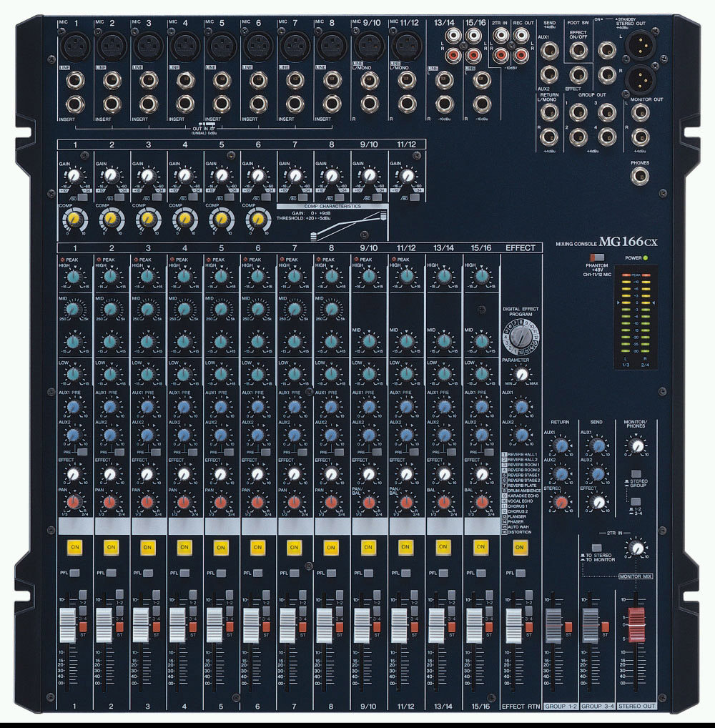Toggle the EFFECT RTN ON button
The image size is (715, 728).
(520, 547)
